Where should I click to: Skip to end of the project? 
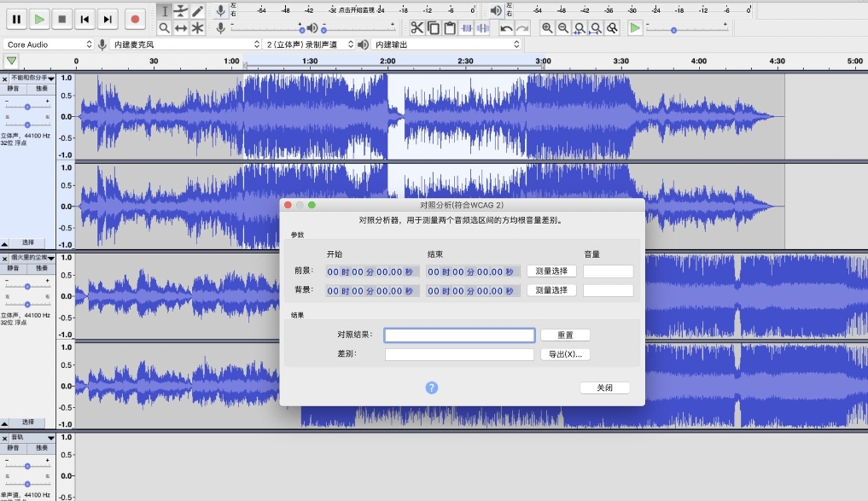[x=108, y=20]
